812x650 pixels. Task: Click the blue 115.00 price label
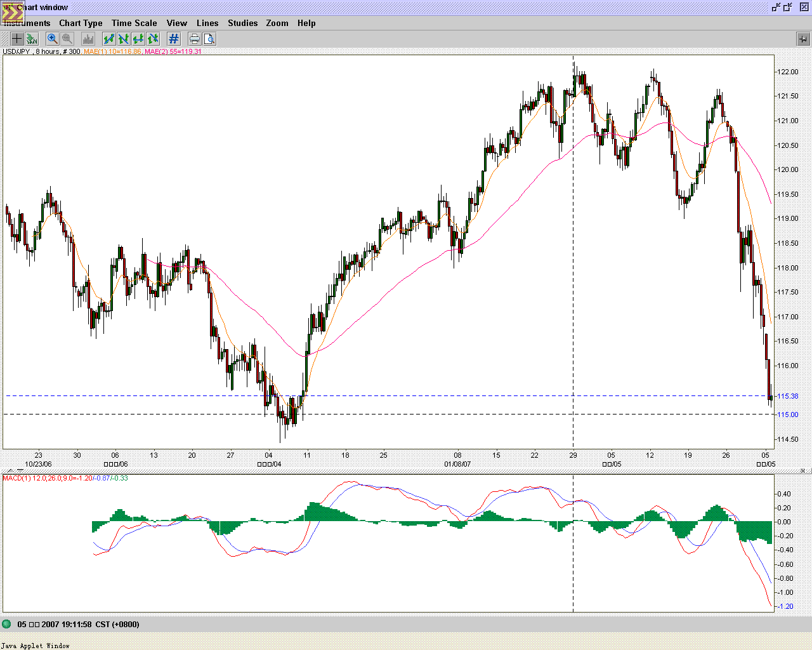click(x=787, y=415)
